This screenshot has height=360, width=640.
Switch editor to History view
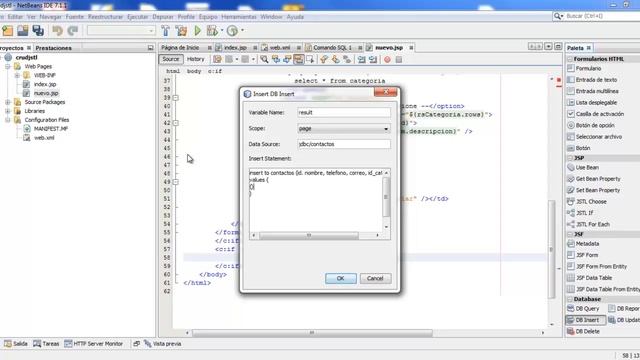click(196, 59)
